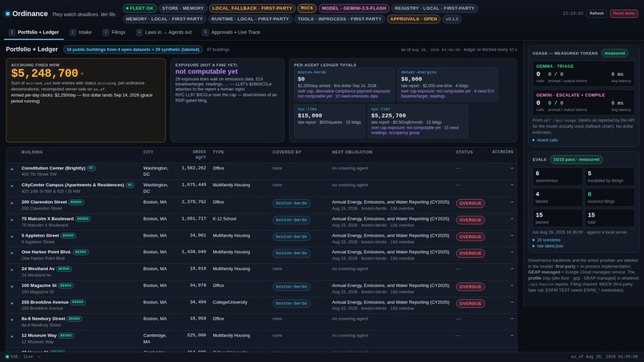644x362 pixels.
Task: Click BERDO badge beside 24 Westland Av
Action: (64, 269)
